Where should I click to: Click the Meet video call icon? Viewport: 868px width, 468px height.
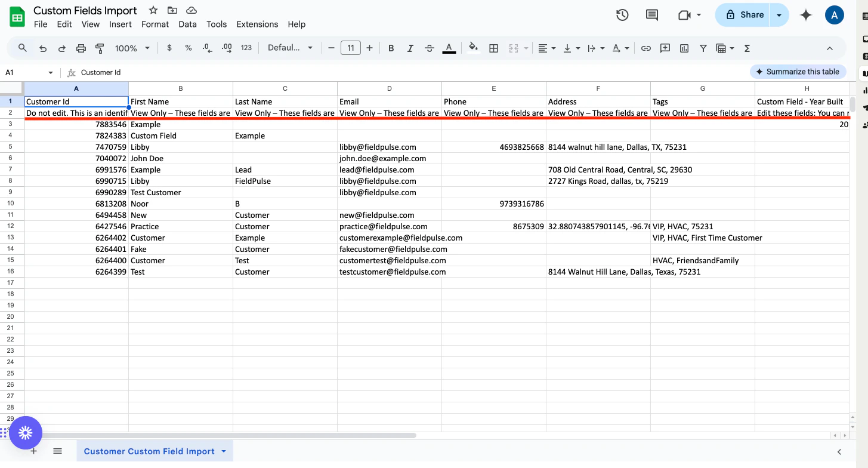pos(684,15)
